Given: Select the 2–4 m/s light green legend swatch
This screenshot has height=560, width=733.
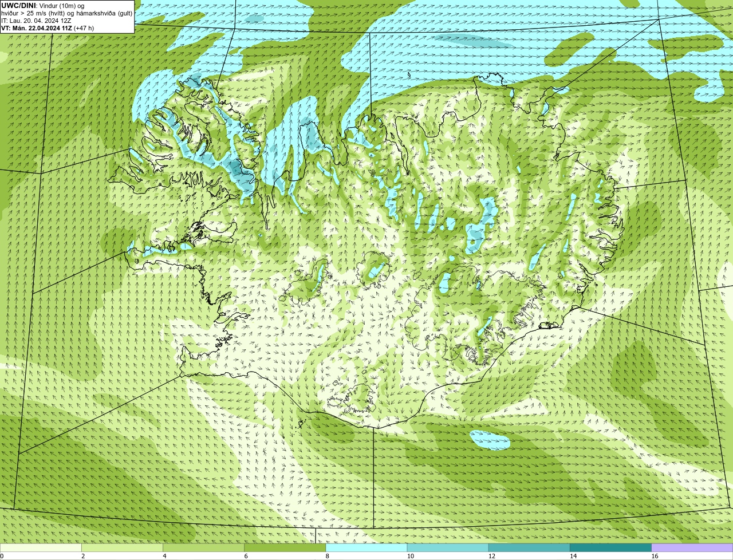Looking at the screenshot, I should (123, 548).
